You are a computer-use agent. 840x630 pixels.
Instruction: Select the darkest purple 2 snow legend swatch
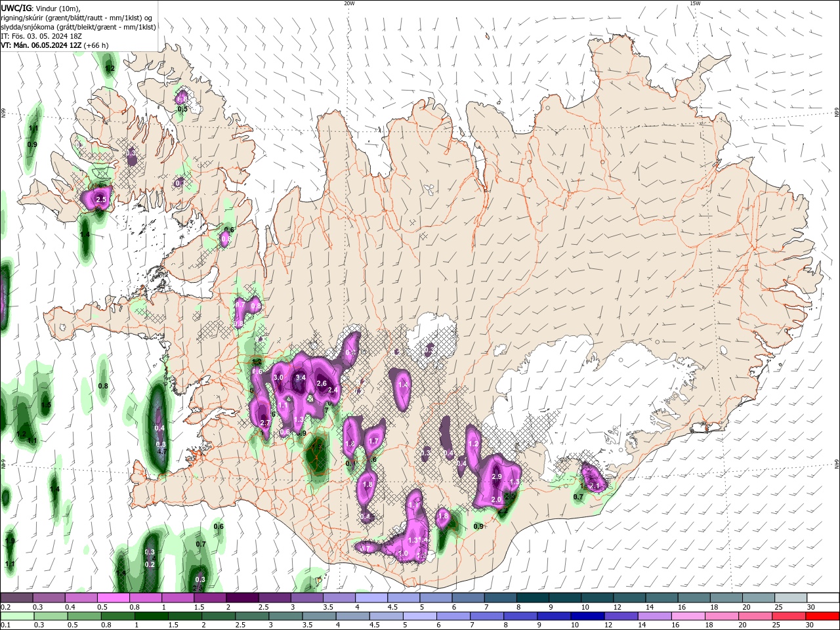(241, 598)
